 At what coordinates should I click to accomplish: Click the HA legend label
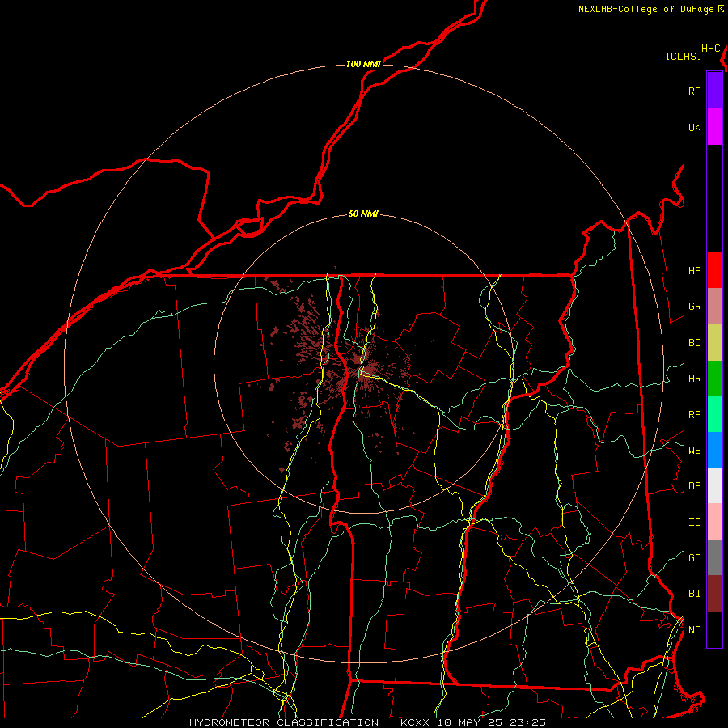click(694, 271)
